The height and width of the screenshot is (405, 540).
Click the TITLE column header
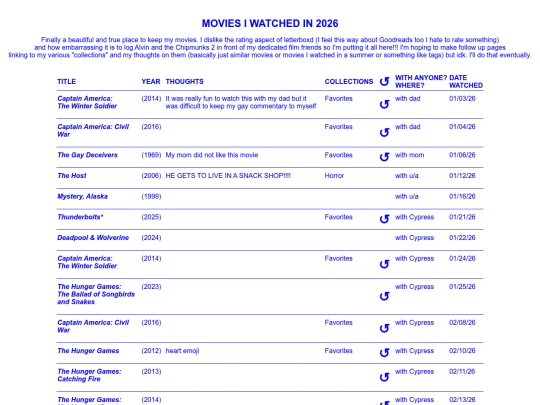66,82
